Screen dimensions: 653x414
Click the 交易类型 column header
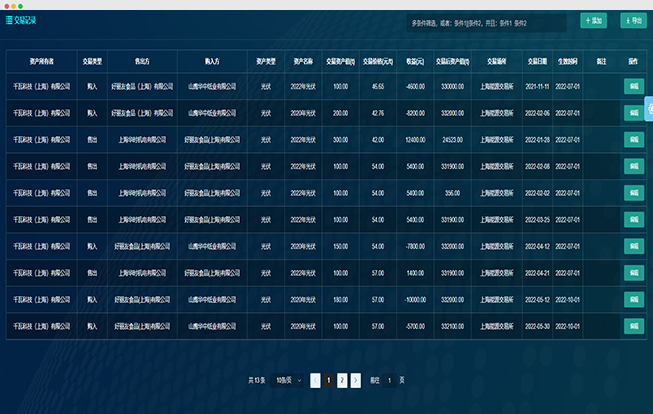pyautogui.click(x=92, y=60)
